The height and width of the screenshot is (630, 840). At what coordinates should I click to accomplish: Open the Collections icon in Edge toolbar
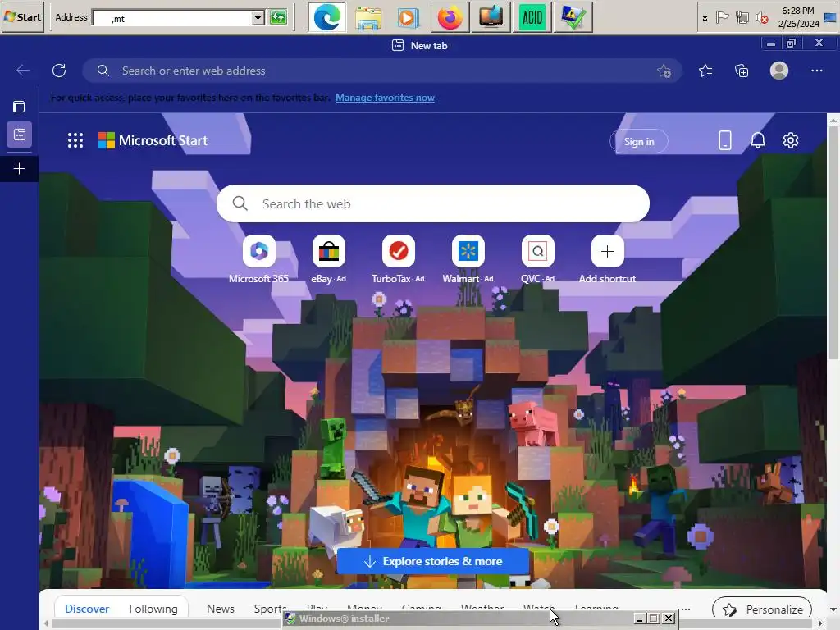click(742, 71)
